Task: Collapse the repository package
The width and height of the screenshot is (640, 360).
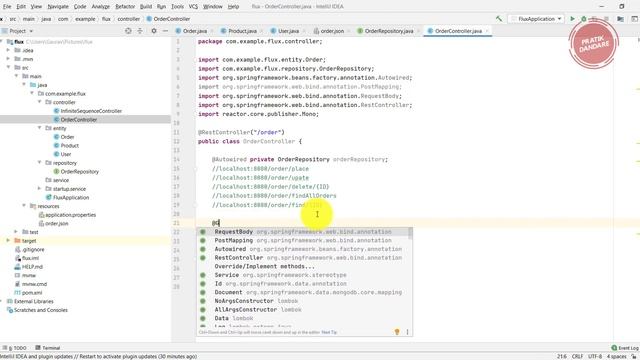Action: 40,162
